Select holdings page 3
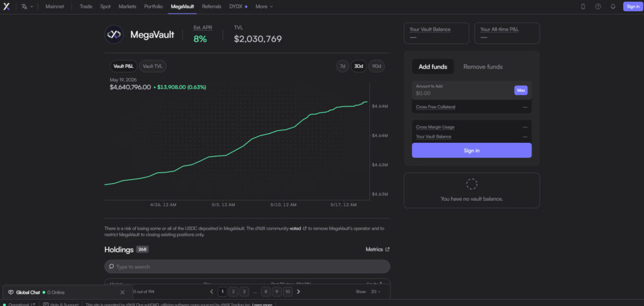The image size is (644, 306). pyautogui.click(x=245, y=292)
